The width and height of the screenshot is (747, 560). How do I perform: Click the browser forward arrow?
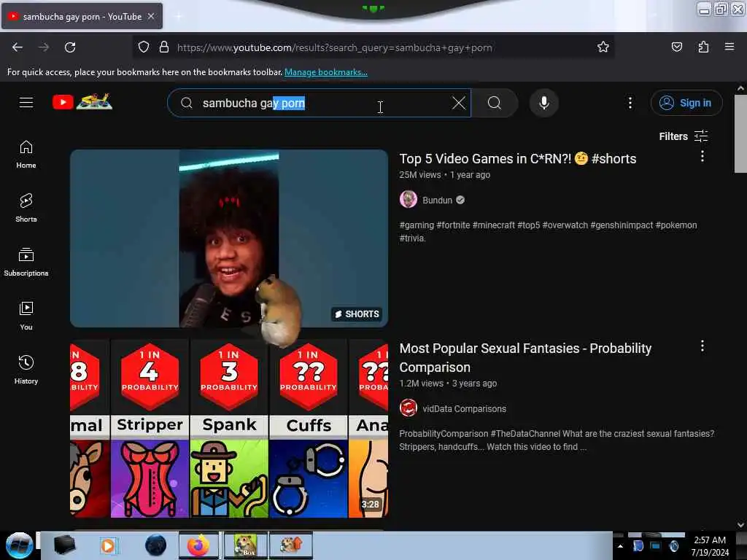click(x=43, y=47)
